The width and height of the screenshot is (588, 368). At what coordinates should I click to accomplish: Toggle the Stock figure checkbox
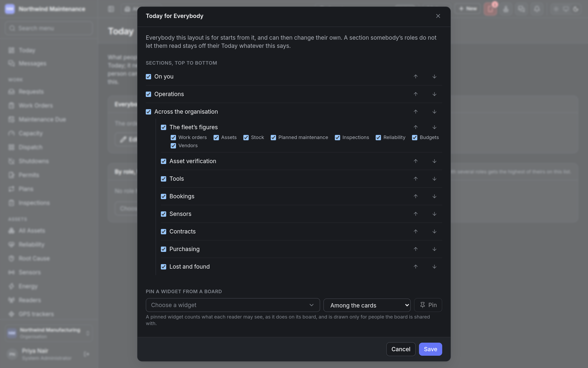246,138
